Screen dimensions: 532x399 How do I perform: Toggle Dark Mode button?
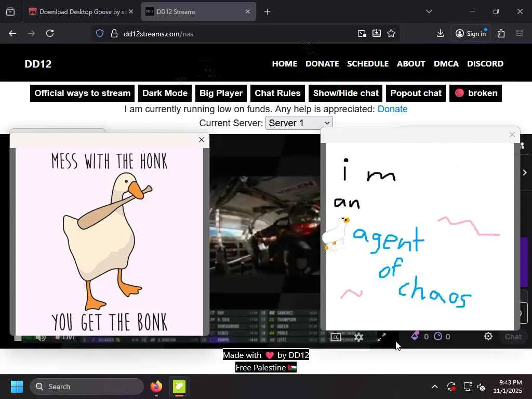[x=165, y=93]
